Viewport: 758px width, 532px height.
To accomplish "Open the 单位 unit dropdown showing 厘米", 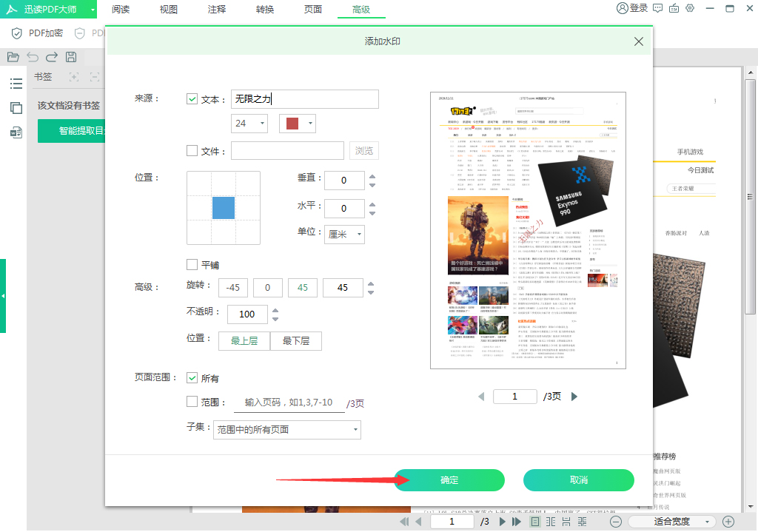I will click(345, 235).
